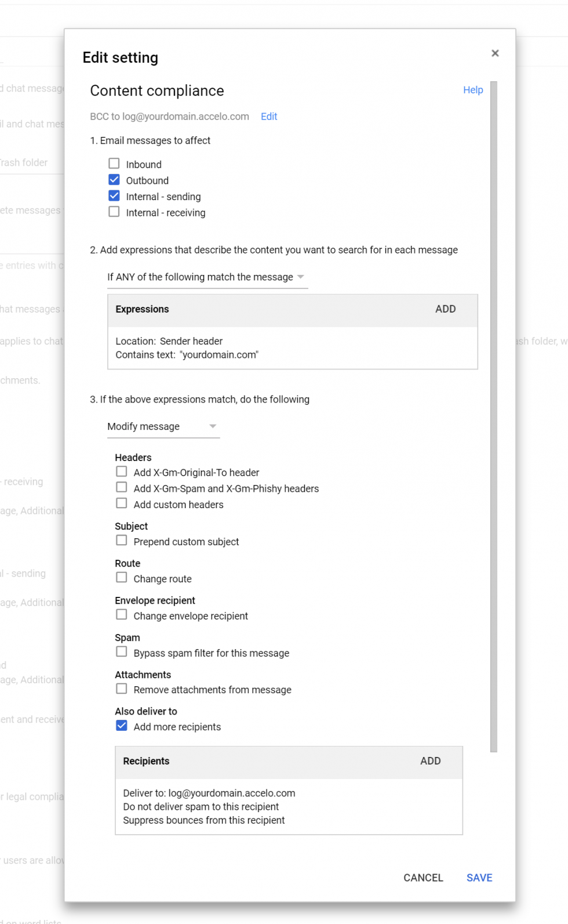Viewport: 568px width, 924px height.
Task: Expand the Modify message dropdown
Action: tap(163, 426)
